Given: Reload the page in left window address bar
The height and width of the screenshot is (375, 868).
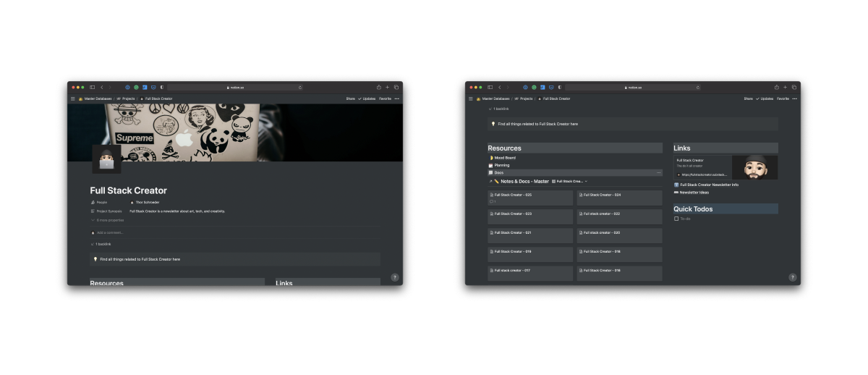Looking at the screenshot, I should pyautogui.click(x=300, y=87).
